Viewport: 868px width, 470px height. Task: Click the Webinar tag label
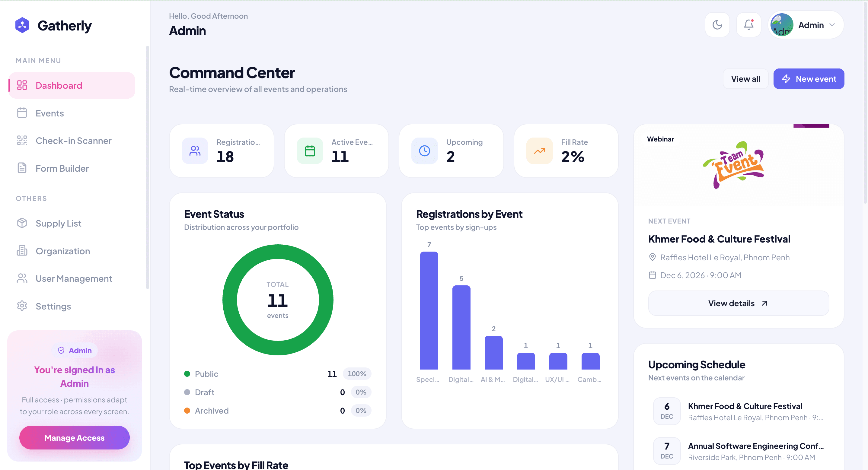point(660,139)
